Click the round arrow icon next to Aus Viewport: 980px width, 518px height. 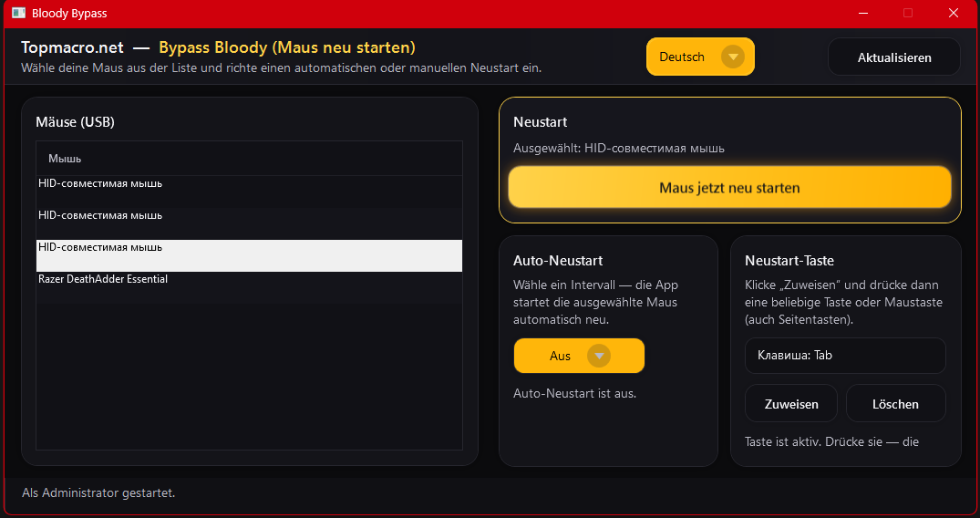coord(599,356)
